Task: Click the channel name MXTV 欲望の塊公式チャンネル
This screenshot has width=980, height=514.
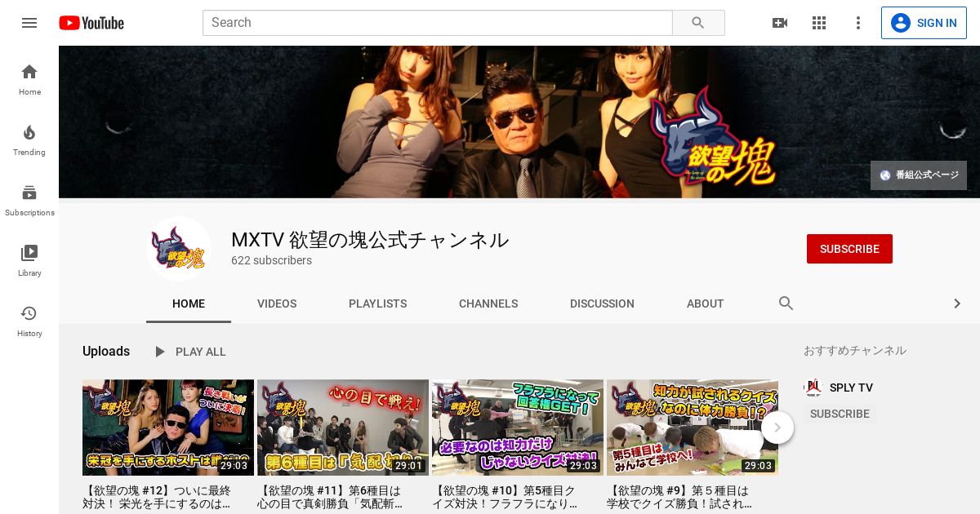Action: (370, 240)
